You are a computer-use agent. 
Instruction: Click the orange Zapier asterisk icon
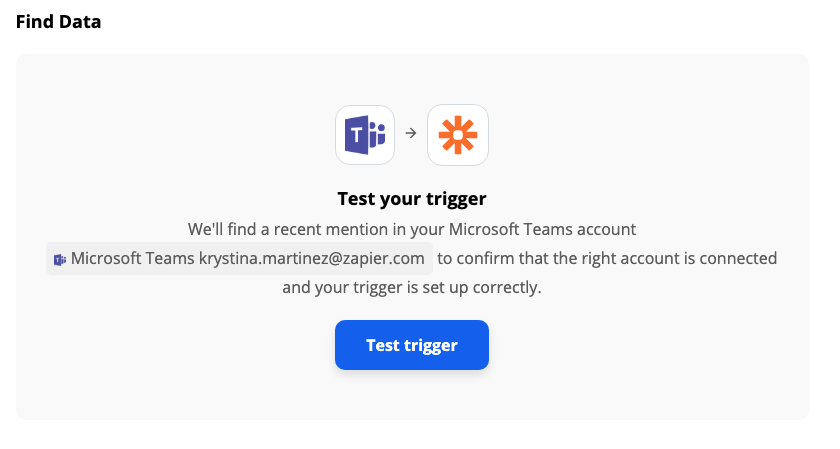tap(458, 135)
